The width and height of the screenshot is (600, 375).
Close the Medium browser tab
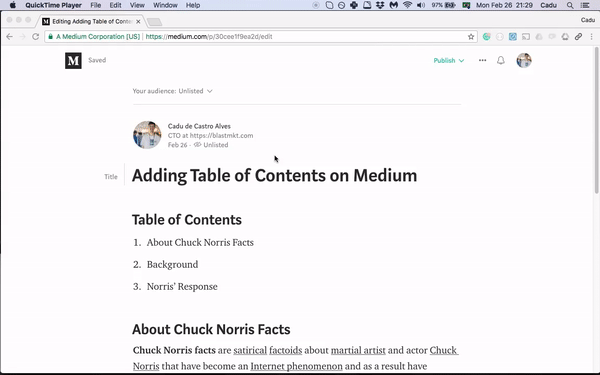pyautogui.click(x=138, y=21)
